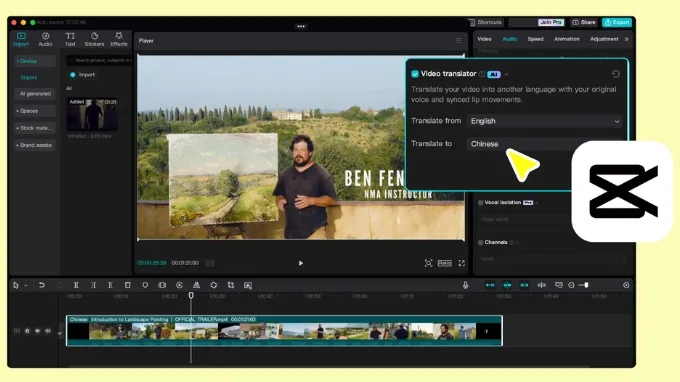Click the Join Pro button
680x382 pixels.
click(x=551, y=22)
